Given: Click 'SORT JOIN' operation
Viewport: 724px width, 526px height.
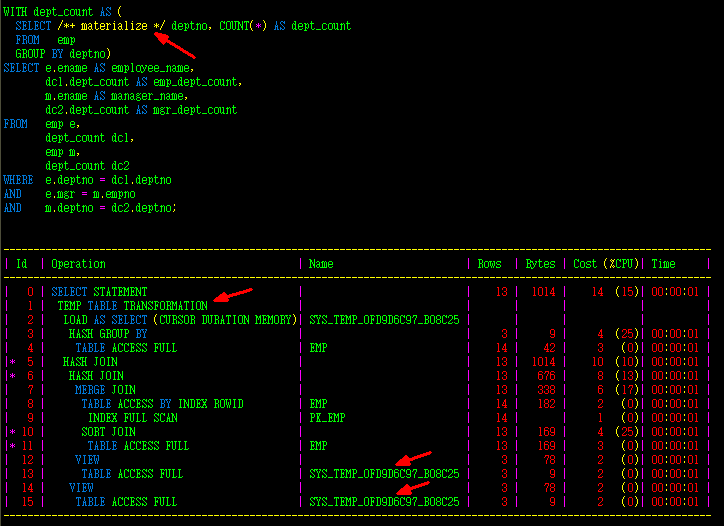Looking at the screenshot, I should click(109, 432).
